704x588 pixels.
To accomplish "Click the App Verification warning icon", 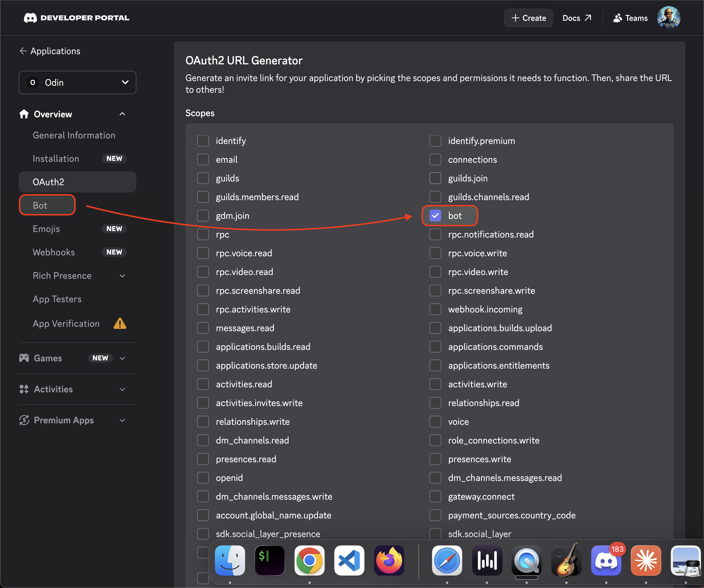I will 120,324.
